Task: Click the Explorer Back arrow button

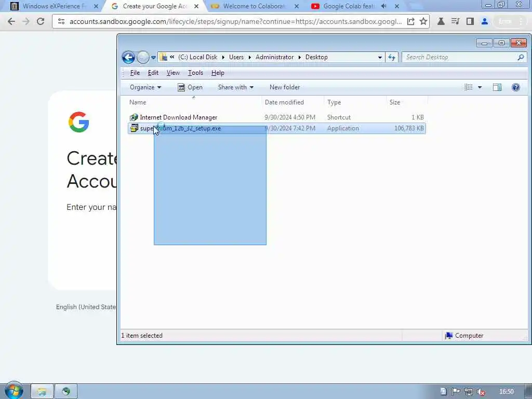Action: (x=128, y=57)
